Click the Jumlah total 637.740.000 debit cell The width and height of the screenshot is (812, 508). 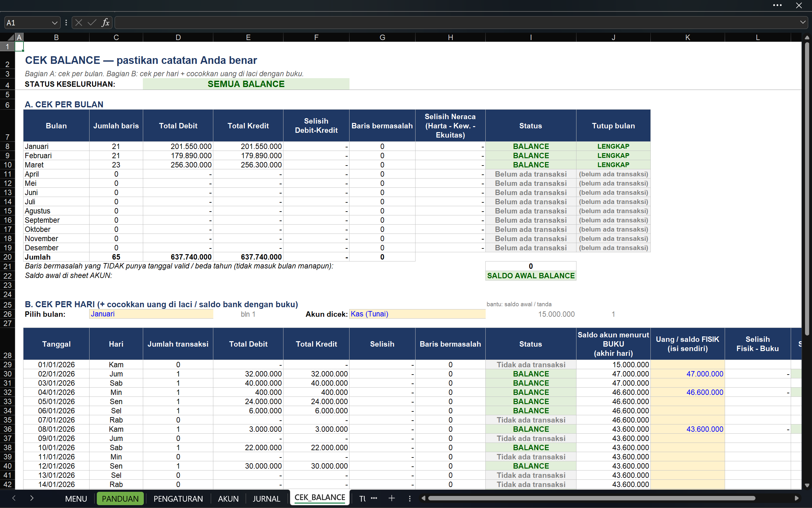pyautogui.click(x=178, y=257)
